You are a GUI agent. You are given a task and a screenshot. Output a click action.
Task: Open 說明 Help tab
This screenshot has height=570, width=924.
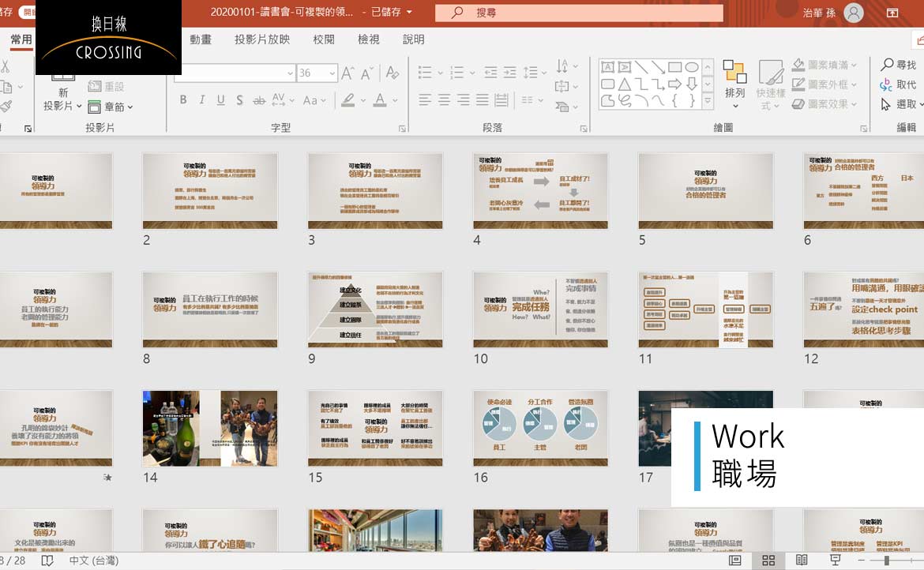tap(413, 39)
